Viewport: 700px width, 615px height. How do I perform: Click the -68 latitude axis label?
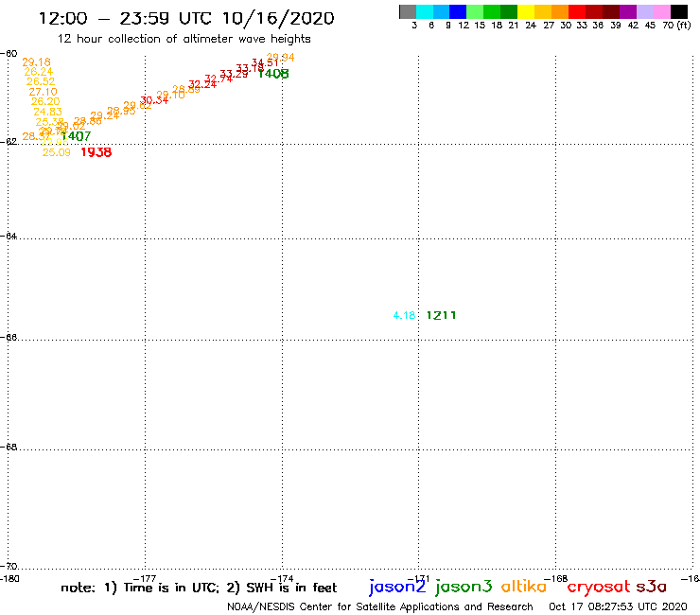9,448
